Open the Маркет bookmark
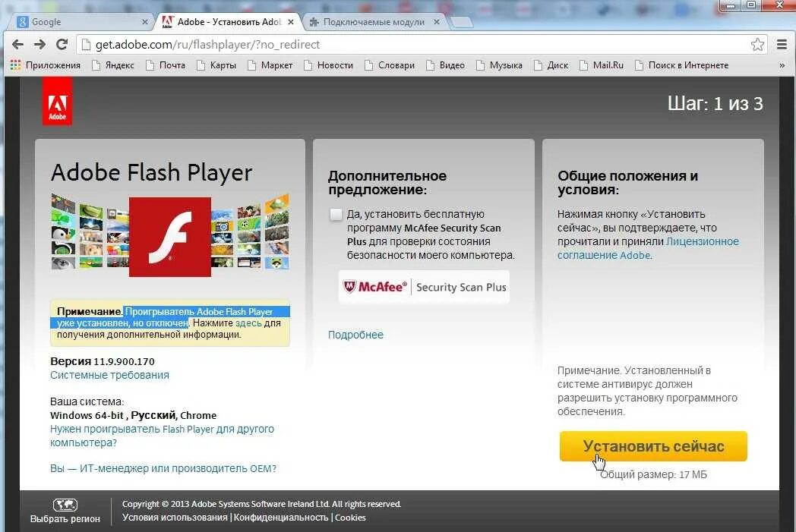Viewport: 796px width, 532px height. pyautogui.click(x=270, y=65)
